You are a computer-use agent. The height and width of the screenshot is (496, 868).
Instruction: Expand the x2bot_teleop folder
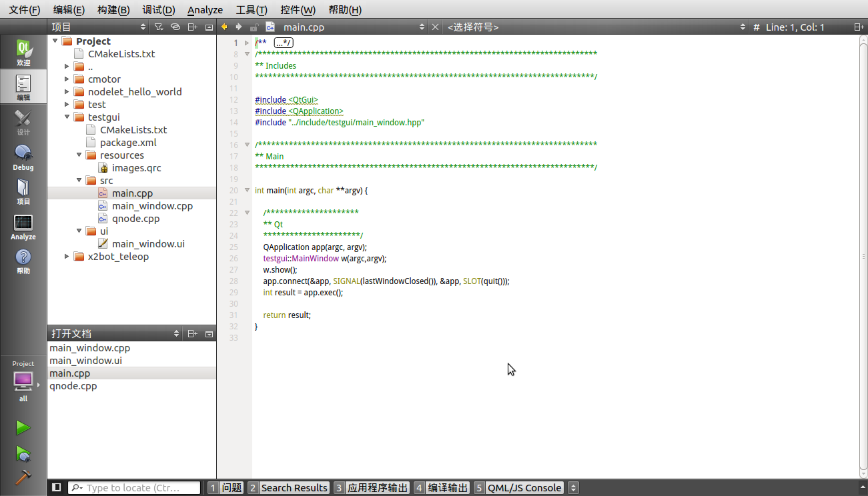[x=67, y=257]
